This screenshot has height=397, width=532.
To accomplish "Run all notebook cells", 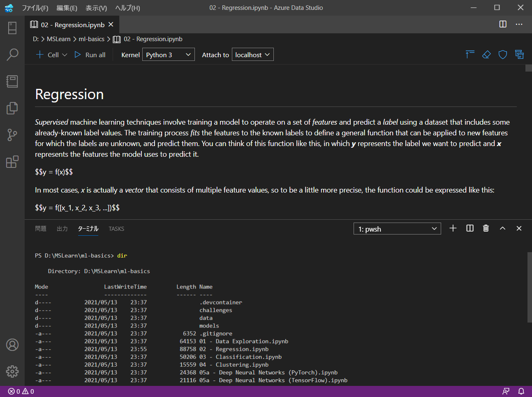I will (x=90, y=54).
